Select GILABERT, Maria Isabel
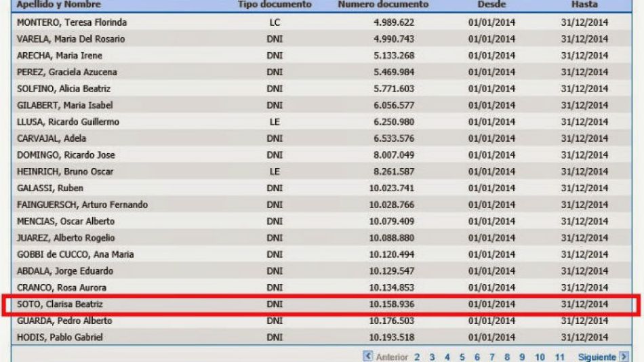This screenshot has height=362, width=644. [x=65, y=105]
